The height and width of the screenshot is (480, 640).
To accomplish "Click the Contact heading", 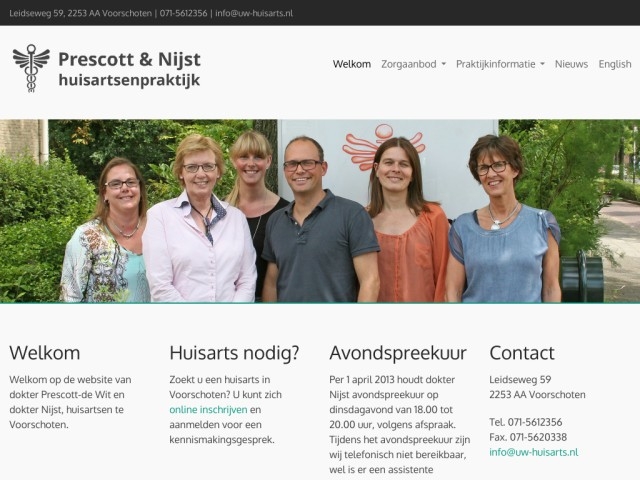I will 522,353.
